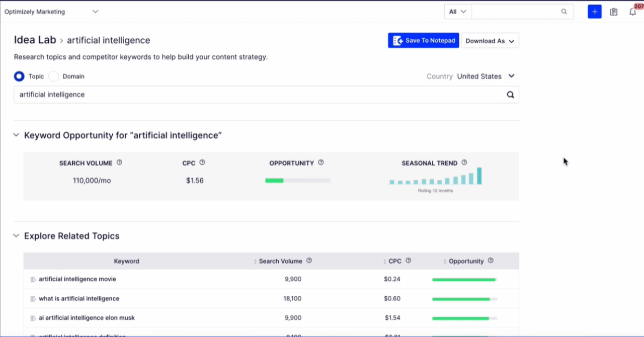The image size is (644, 337).
Task: Go to Idea Lab breadcrumb
Action: pos(35,40)
